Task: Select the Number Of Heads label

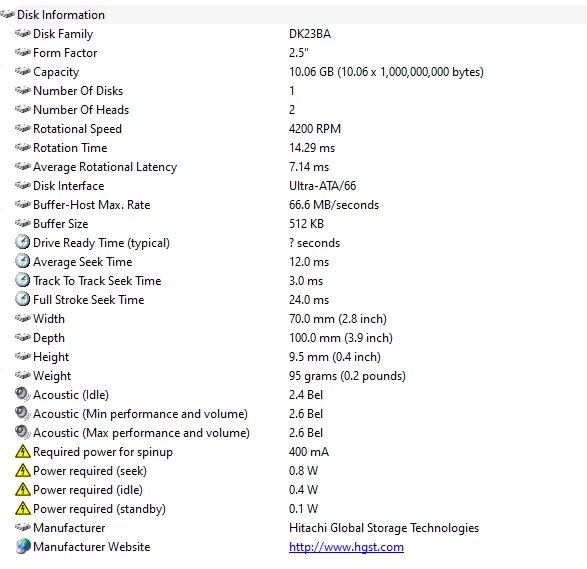Action: [x=81, y=110]
